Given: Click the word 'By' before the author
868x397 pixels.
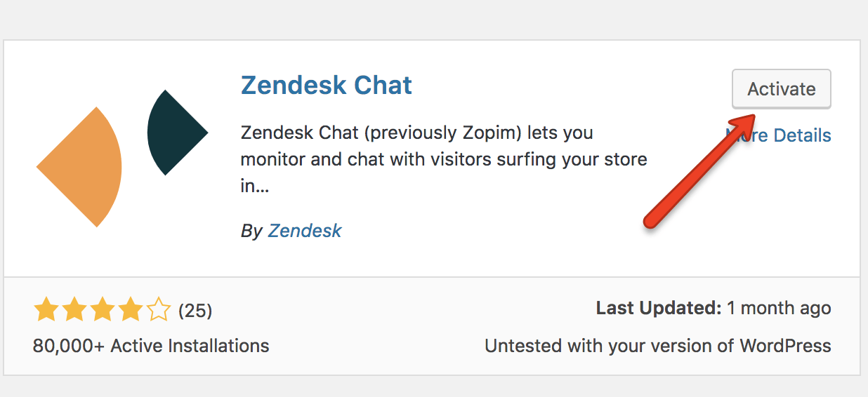Looking at the screenshot, I should pos(251,231).
